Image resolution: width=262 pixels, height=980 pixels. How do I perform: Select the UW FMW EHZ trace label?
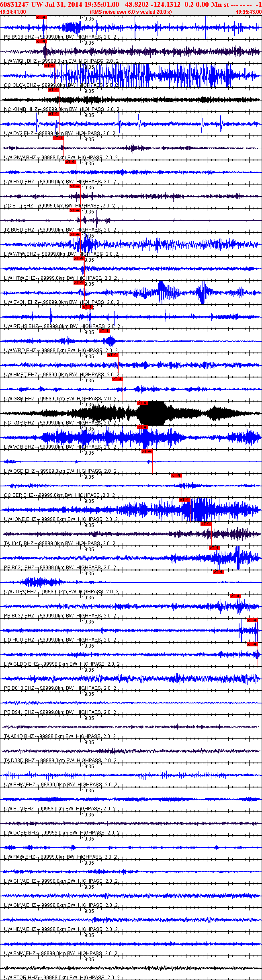click(61, 857)
